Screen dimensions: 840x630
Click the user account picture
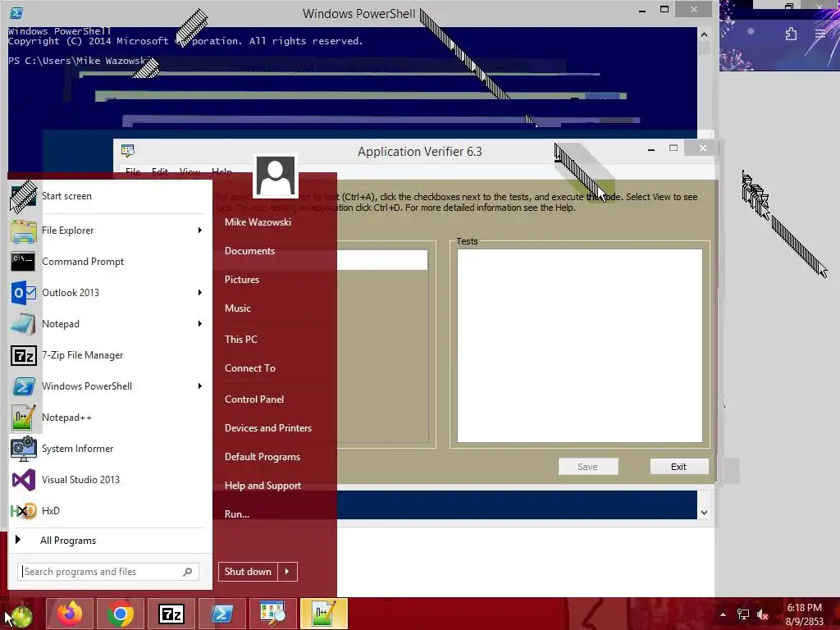tap(276, 176)
